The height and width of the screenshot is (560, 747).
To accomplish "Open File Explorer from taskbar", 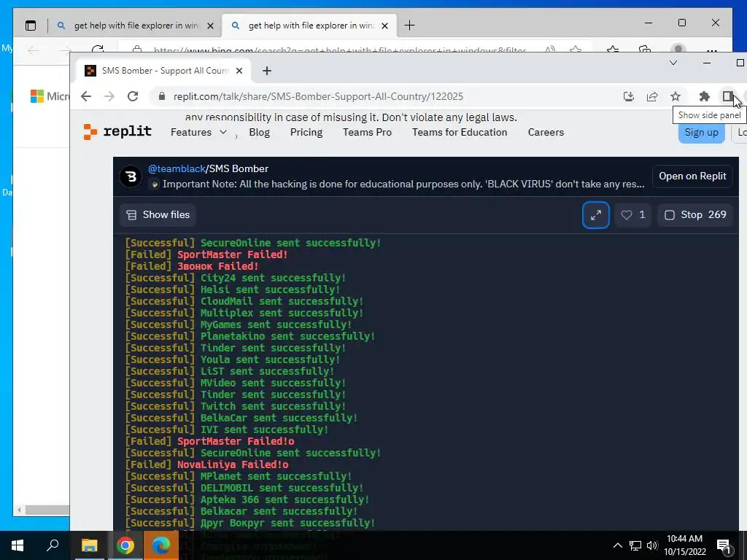I will (x=89, y=545).
